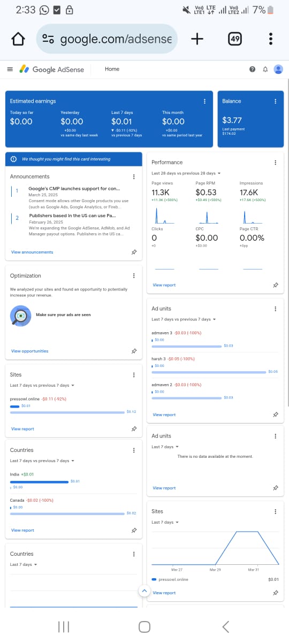
Task: Select the Home tab in header
Action: click(x=112, y=69)
